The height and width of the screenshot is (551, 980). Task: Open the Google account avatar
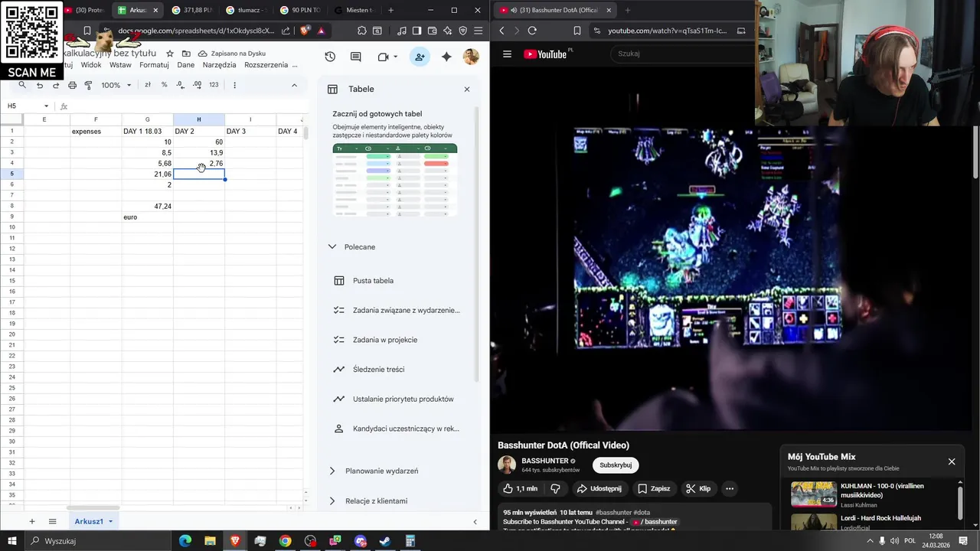click(471, 57)
